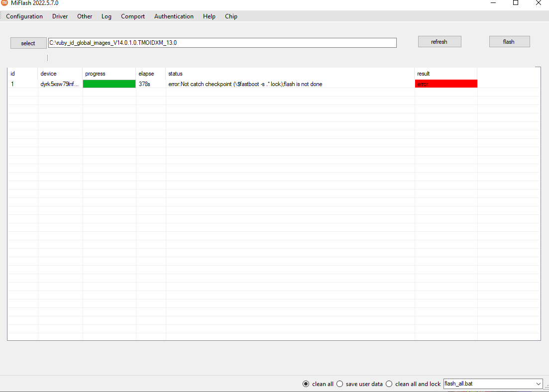This screenshot has width=549, height=392.
Task: Choose the 'save user data' radio option
Action: coord(340,384)
